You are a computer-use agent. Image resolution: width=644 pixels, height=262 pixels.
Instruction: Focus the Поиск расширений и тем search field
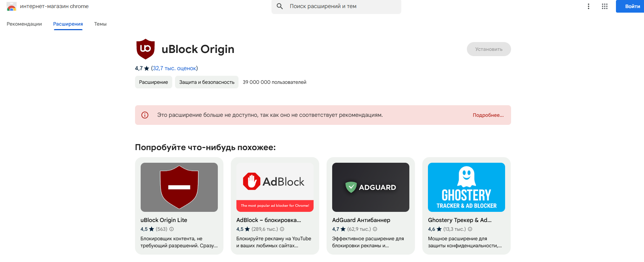coord(336,6)
